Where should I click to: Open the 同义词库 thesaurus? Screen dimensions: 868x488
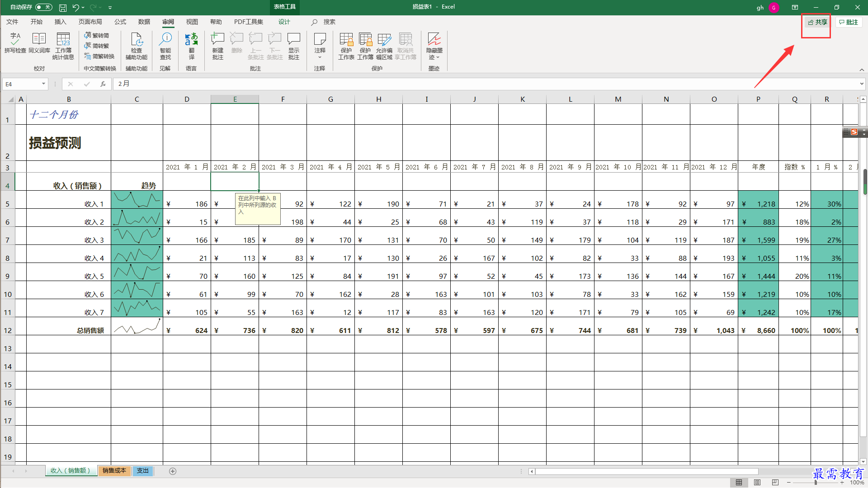(x=39, y=43)
